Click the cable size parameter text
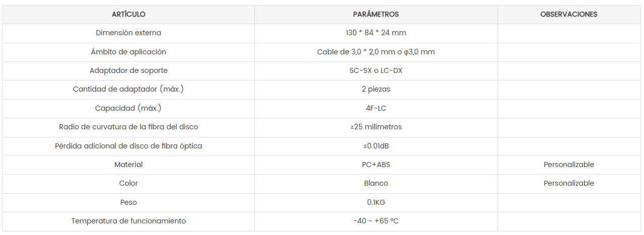The height and width of the screenshot is (235, 644). (376, 52)
